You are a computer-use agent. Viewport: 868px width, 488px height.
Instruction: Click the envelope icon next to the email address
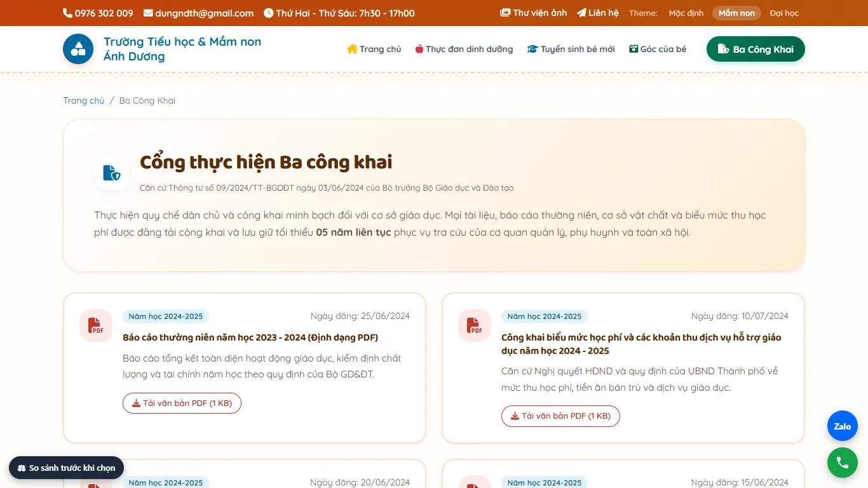click(x=148, y=13)
